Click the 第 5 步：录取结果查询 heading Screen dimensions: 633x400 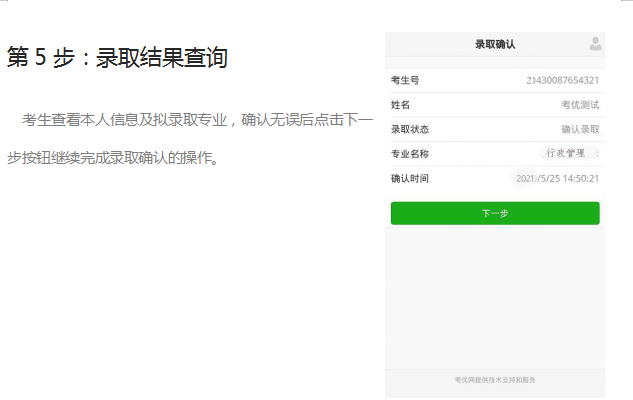click(118, 58)
